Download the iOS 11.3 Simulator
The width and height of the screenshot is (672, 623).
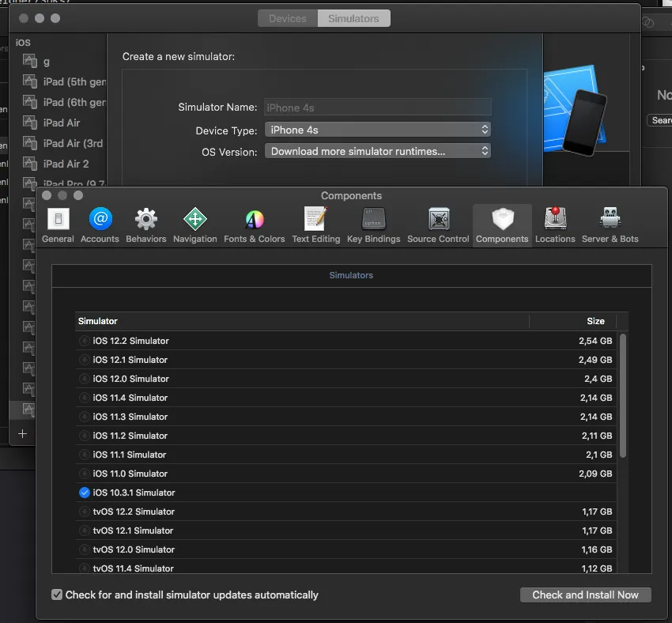tap(84, 417)
